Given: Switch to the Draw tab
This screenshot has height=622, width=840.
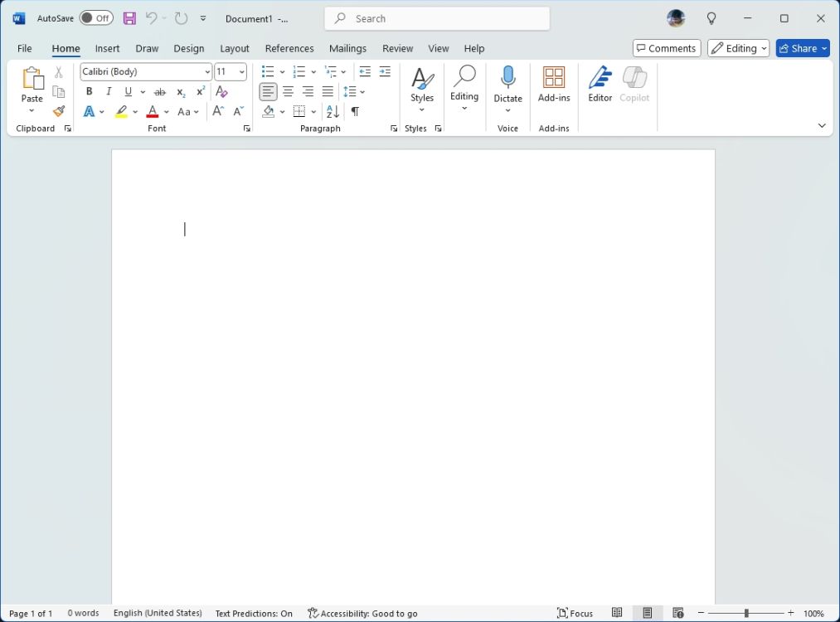Looking at the screenshot, I should pyautogui.click(x=147, y=48).
